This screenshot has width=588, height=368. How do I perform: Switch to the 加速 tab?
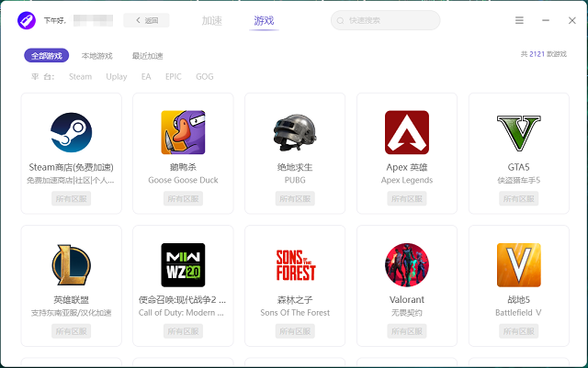212,20
